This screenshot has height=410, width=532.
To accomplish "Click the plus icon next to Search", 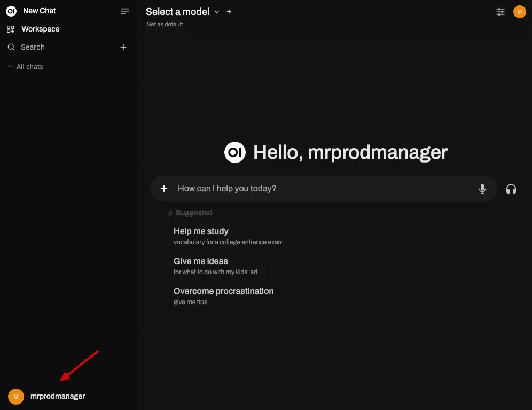I will tap(123, 47).
